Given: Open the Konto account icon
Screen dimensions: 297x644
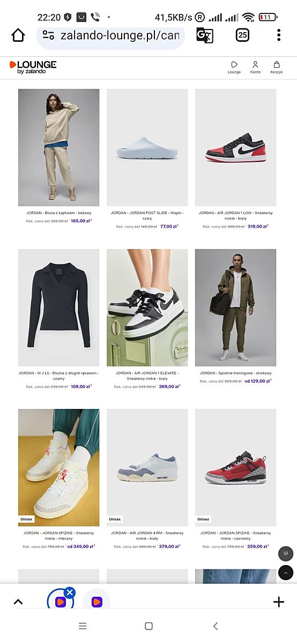Looking at the screenshot, I should coord(255,67).
